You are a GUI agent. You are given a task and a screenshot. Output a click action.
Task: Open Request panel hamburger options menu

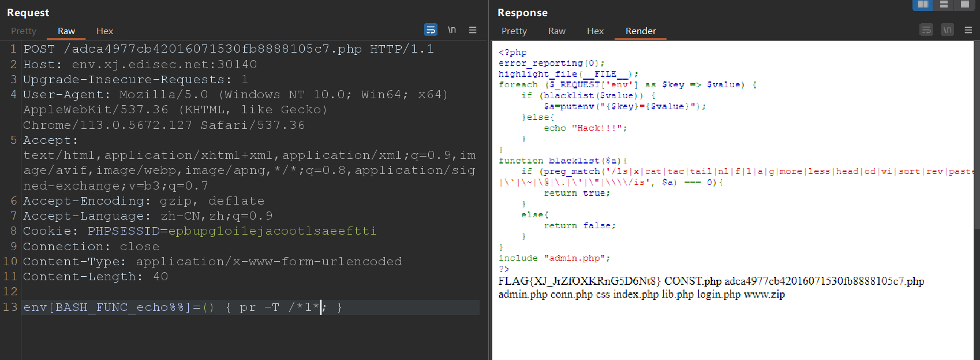pos(473,30)
